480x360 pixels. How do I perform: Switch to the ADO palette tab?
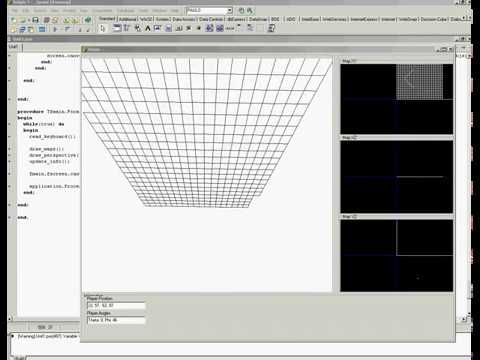tap(291, 19)
